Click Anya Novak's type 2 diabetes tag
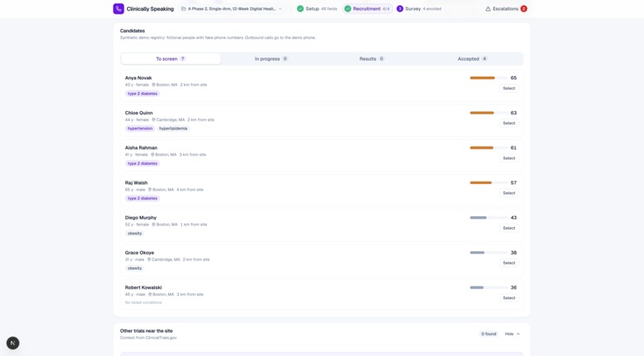This screenshot has height=356, width=644. click(142, 94)
